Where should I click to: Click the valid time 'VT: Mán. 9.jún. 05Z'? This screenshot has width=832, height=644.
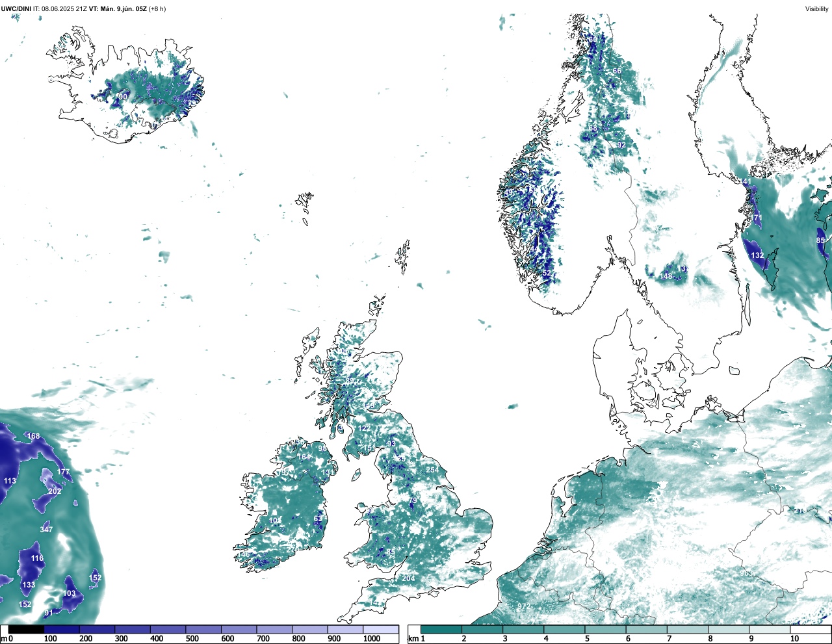(118, 9)
